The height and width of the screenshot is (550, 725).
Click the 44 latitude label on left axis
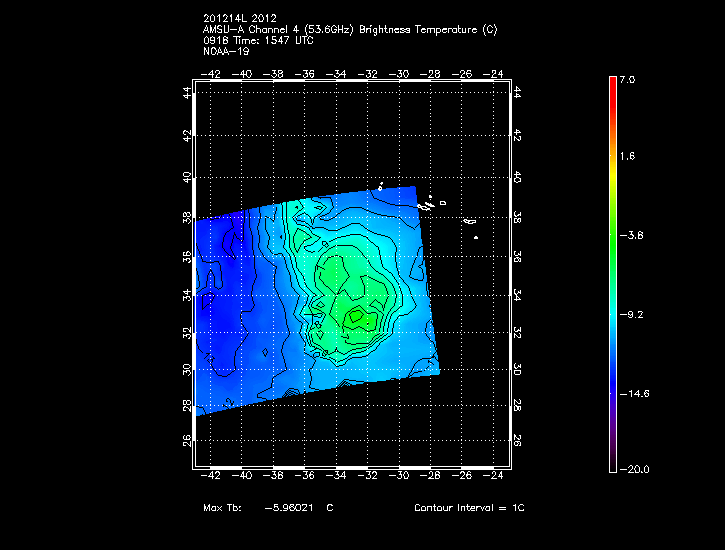(187, 92)
